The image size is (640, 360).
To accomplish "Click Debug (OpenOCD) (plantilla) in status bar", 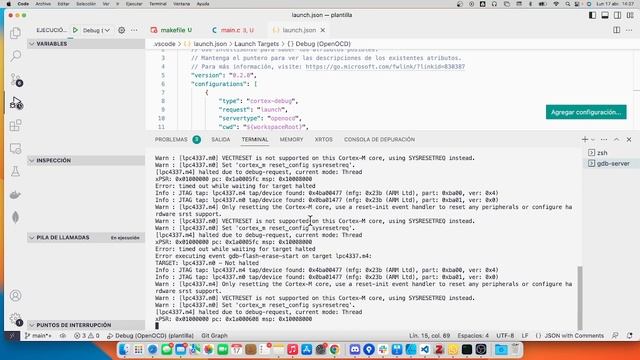I will click(x=150, y=336).
